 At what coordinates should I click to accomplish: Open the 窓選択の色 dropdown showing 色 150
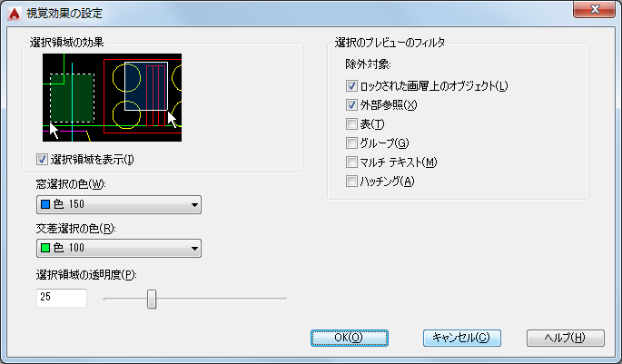click(x=119, y=204)
